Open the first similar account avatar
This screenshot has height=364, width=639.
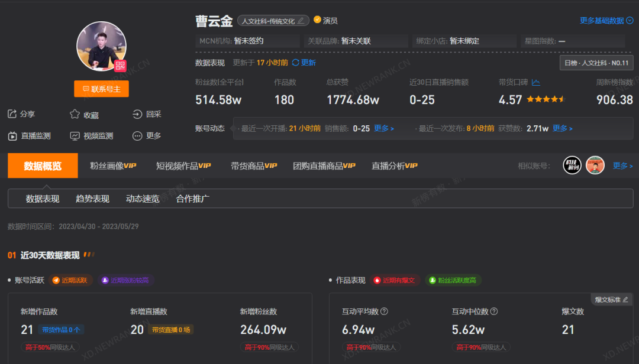click(572, 165)
